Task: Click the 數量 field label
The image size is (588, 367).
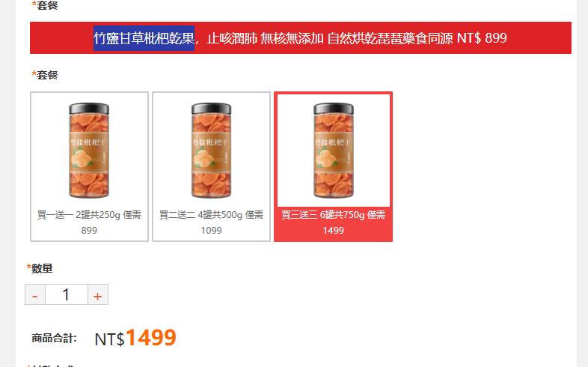Action: pos(42,269)
